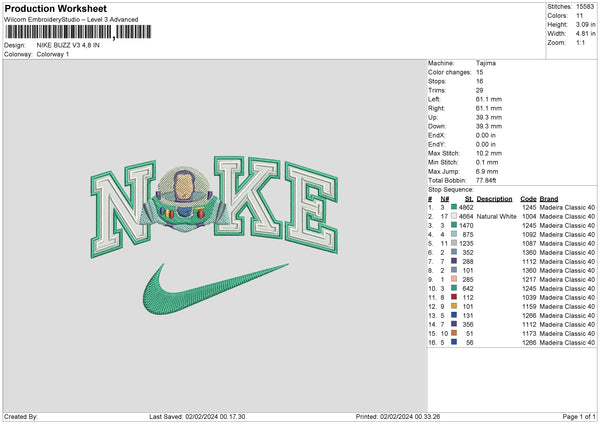
Task: Click the Height value "3.09 in"
Action: [585, 24]
